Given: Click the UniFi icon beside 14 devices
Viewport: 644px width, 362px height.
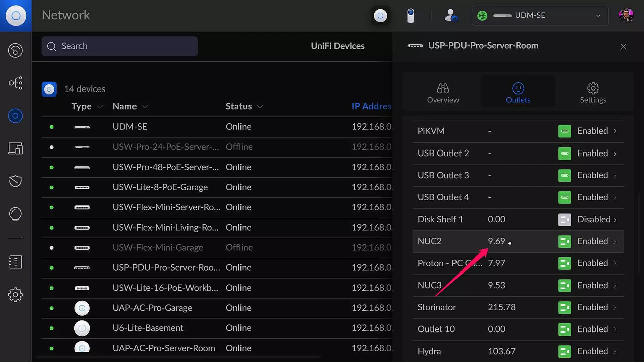Looking at the screenshot, I should [49, 89].
